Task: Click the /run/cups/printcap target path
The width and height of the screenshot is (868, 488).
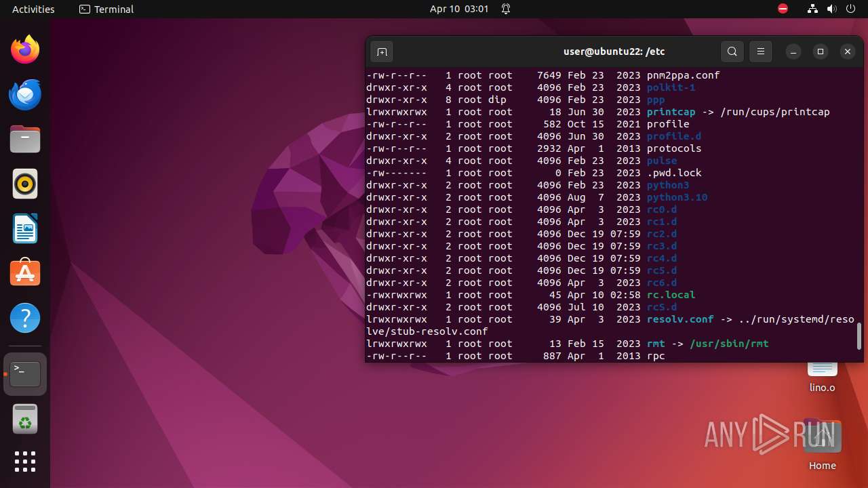Action: pos(775,112)
